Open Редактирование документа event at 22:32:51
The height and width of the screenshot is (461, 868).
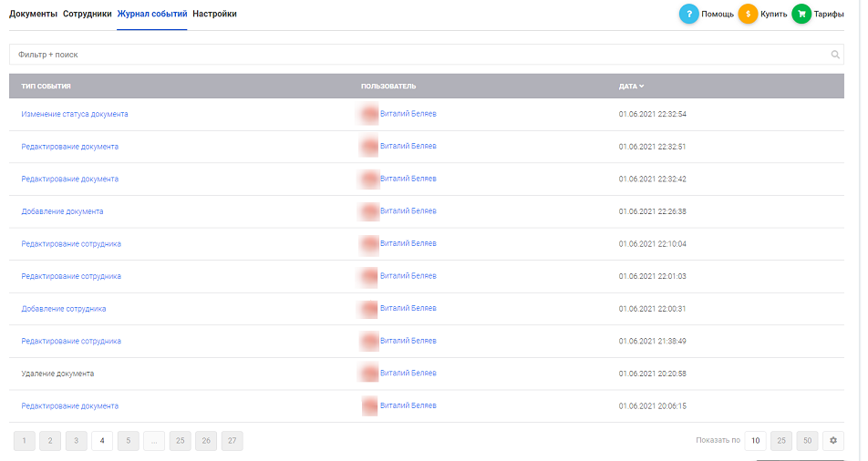click(69, 147)
